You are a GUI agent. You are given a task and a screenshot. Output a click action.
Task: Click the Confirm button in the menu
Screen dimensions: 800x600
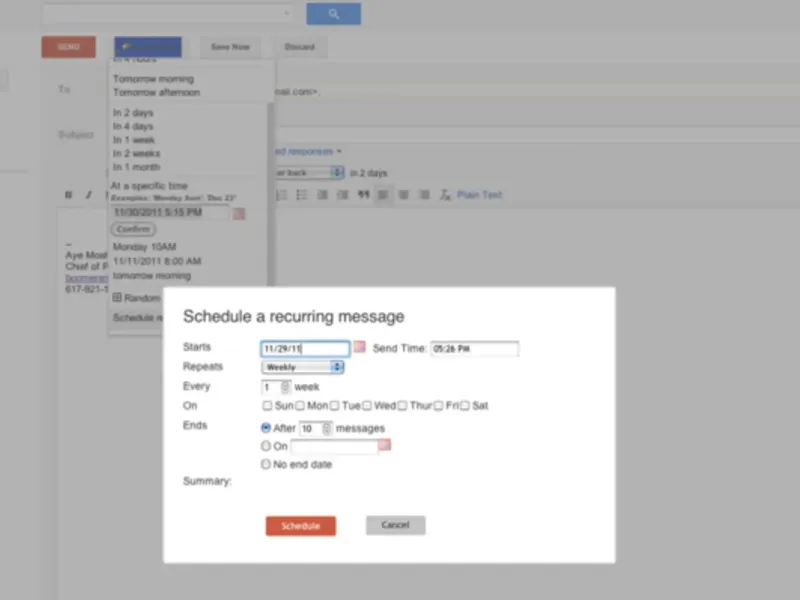[x=133, y=229]
